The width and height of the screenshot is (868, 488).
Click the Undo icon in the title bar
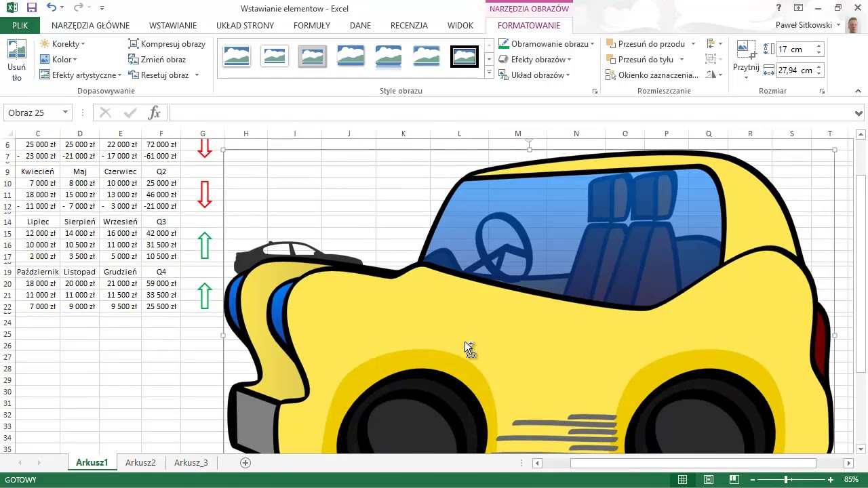pyautogui.click(x=52, y=7)
